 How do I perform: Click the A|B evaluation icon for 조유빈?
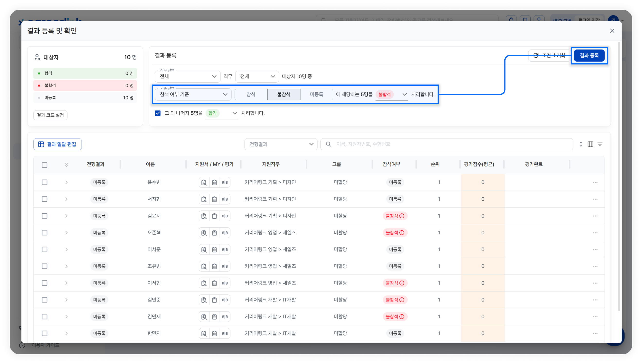click(225, 266)
